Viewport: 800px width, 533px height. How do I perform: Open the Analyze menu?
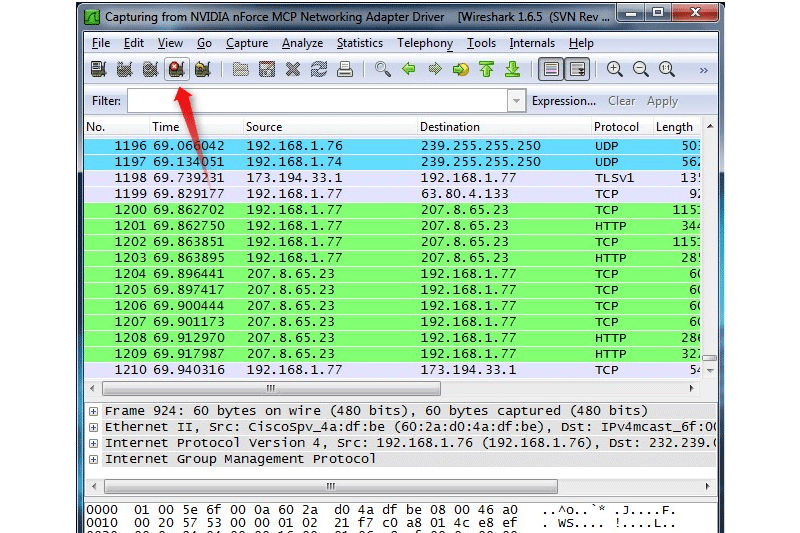302,43
